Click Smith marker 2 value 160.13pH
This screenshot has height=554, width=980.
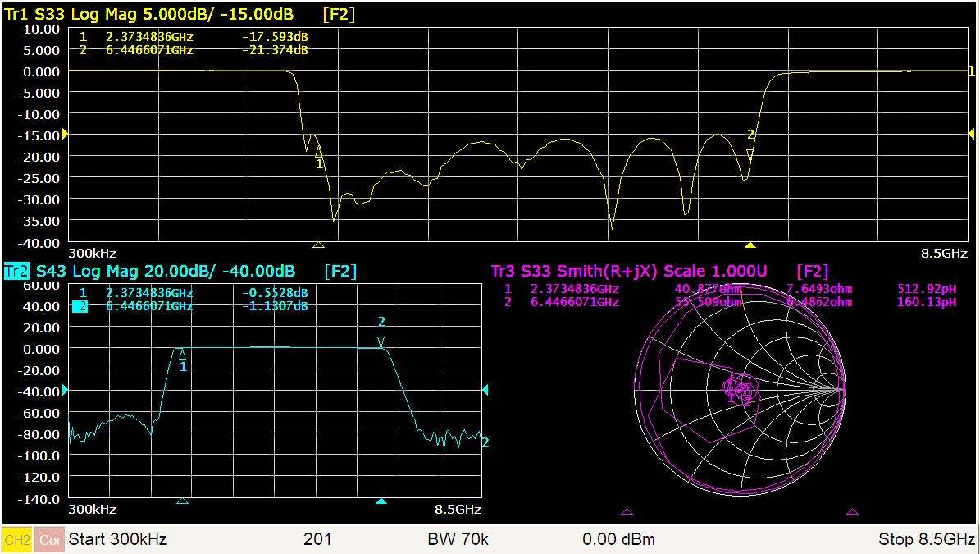click(927, 302)
